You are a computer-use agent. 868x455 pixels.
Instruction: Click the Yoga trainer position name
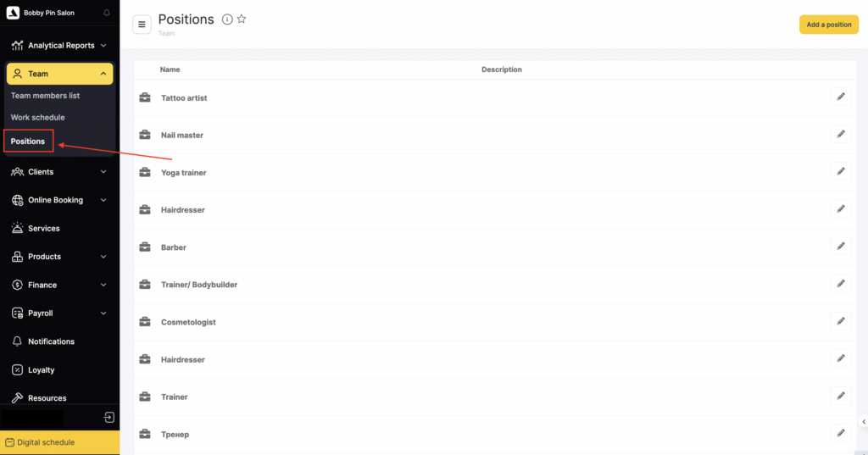(184, 172)
